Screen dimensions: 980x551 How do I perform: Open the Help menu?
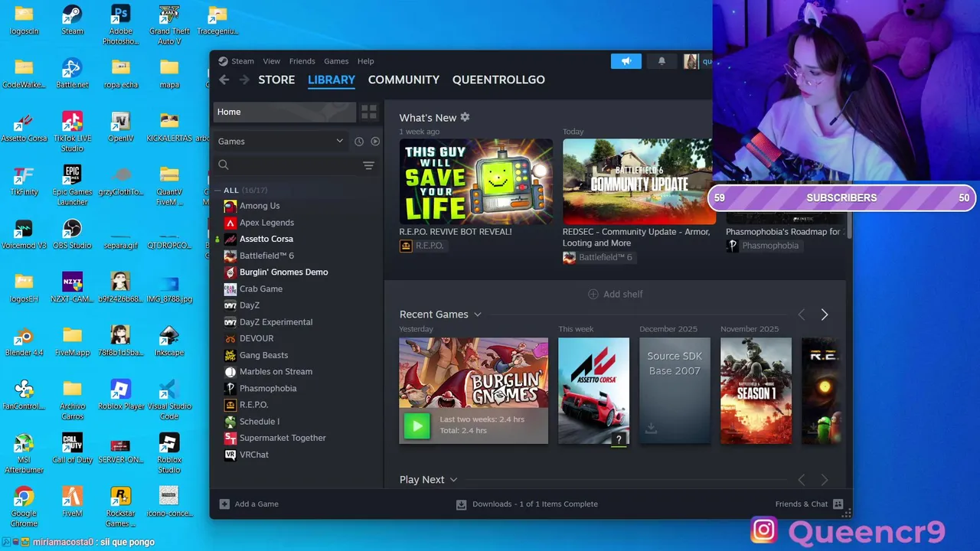tap(366, 61)
